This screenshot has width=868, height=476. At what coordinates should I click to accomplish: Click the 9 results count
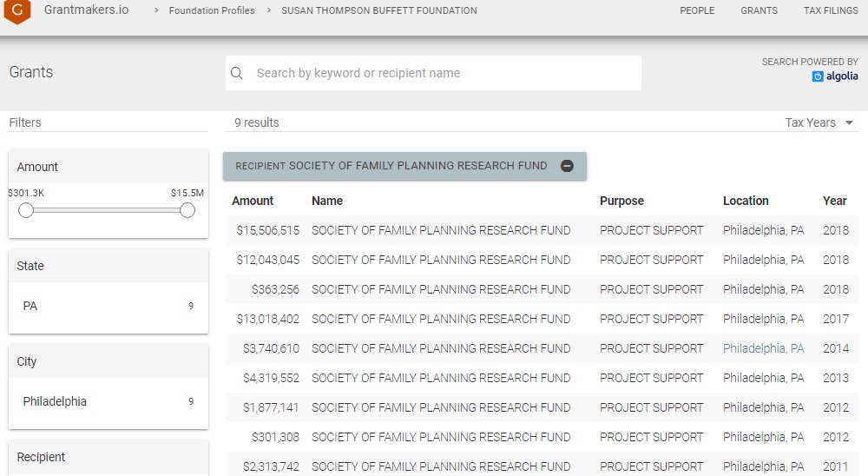pyautogui.click(x=256, y=122)
